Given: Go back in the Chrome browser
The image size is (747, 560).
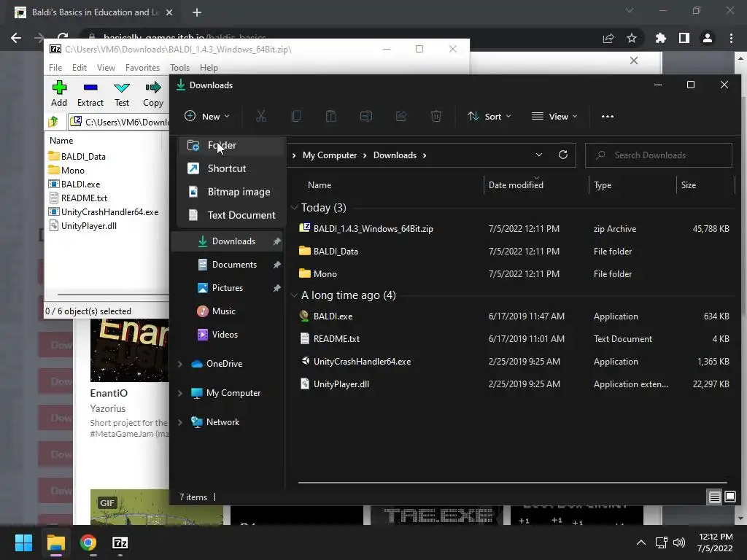Looking at the screenshot, I should tap(16, 38).
